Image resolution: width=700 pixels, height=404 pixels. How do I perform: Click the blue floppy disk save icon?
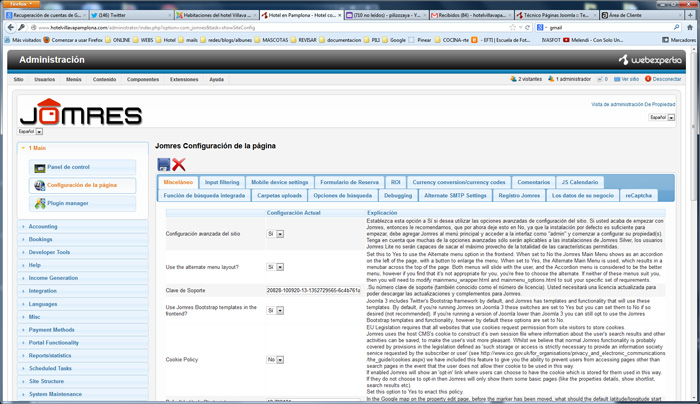164,164
